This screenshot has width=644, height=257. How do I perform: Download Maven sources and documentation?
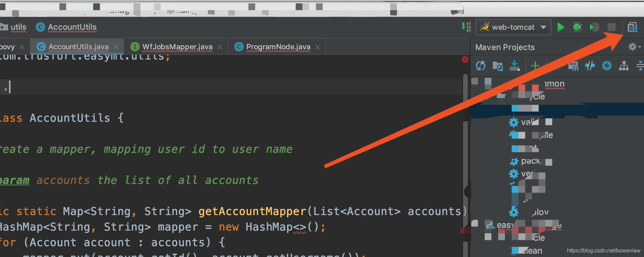coord(515,66)
